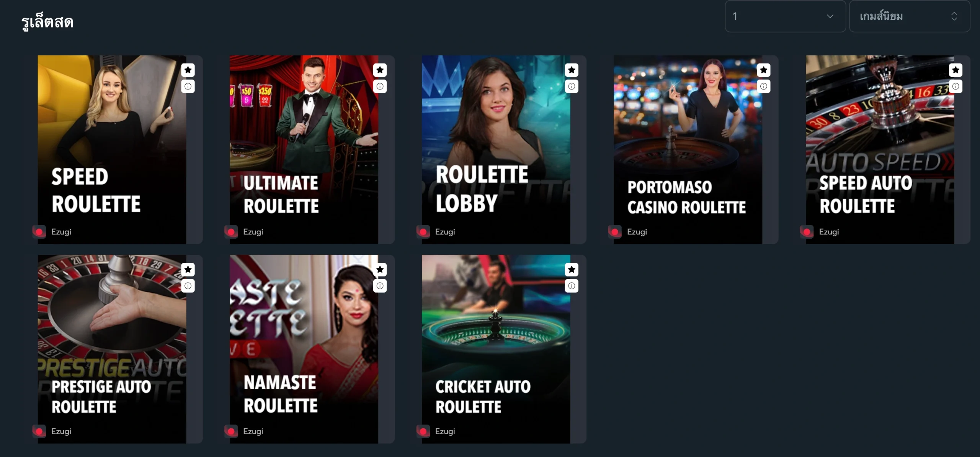The image size is (980, 457).
Task: Click star icon on Namaste Roulette
Action: 380,270
